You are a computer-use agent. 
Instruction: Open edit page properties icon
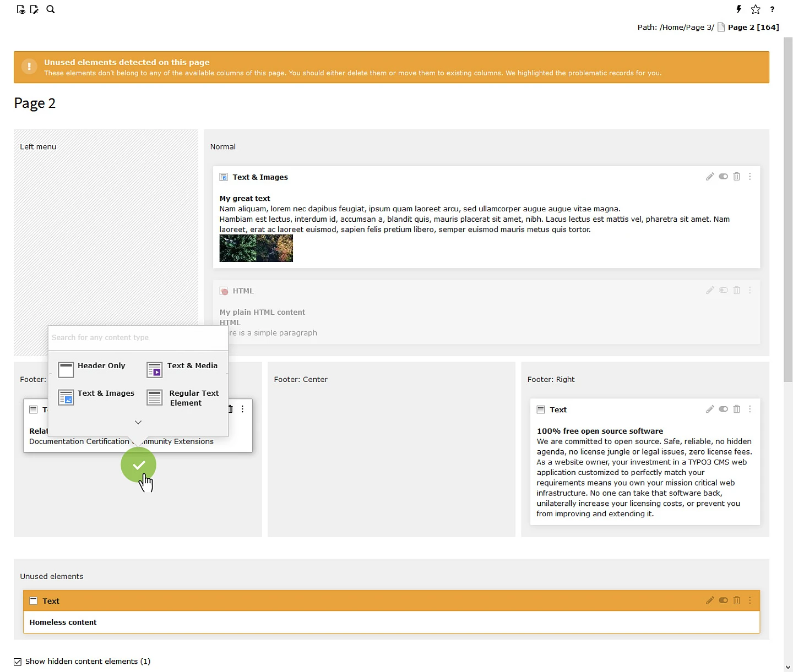tap(34, 9)
